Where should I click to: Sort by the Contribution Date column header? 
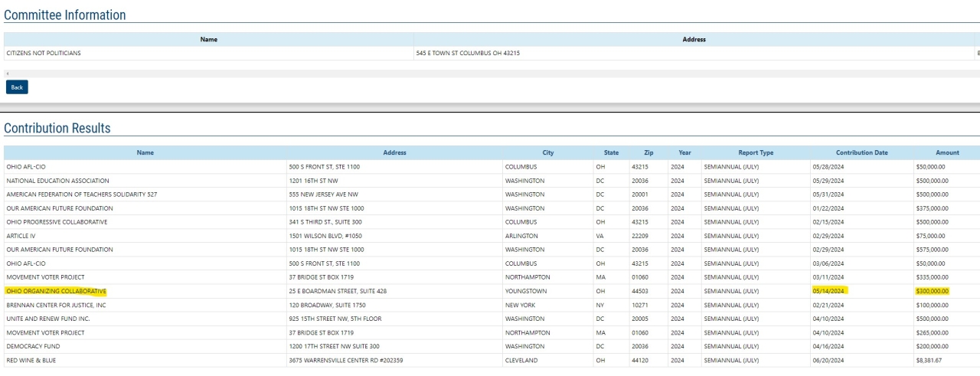click(862, 152)
